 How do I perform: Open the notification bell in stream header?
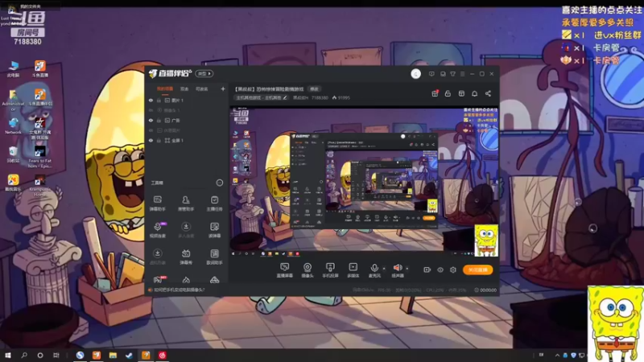pyautogui.click(x=474, y=93)
